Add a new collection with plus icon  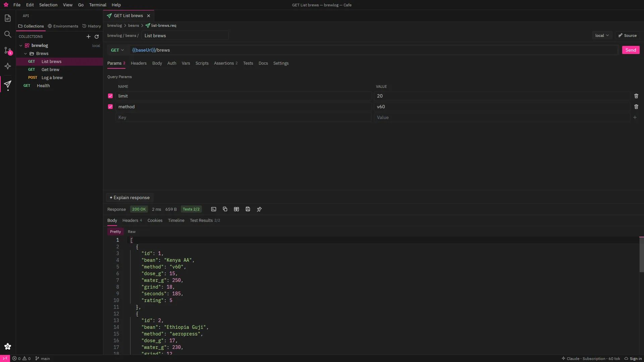[89, 37]
